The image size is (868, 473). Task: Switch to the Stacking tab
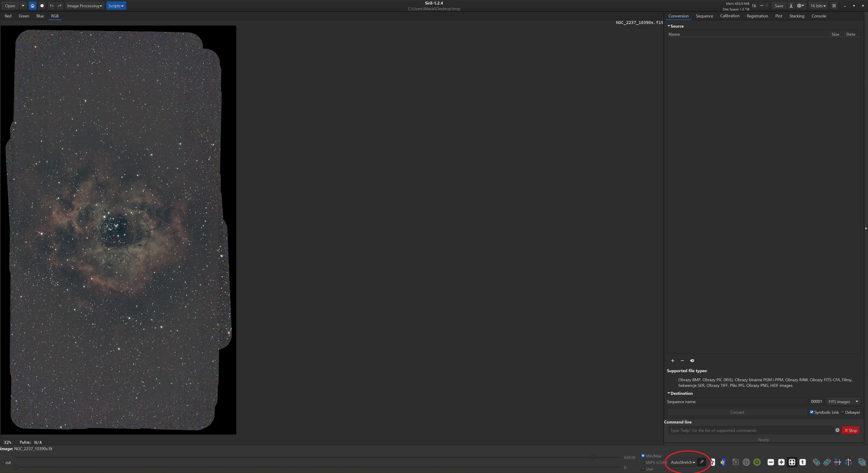point(797,16)
